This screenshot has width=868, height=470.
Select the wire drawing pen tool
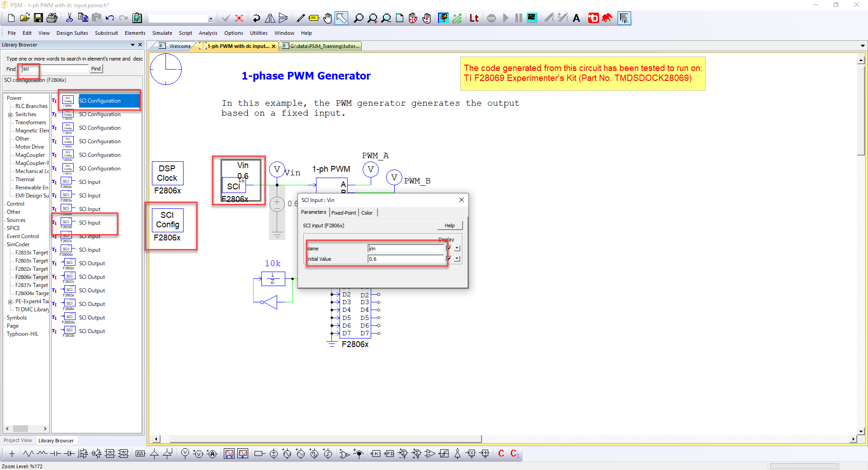tap(300, 18)
